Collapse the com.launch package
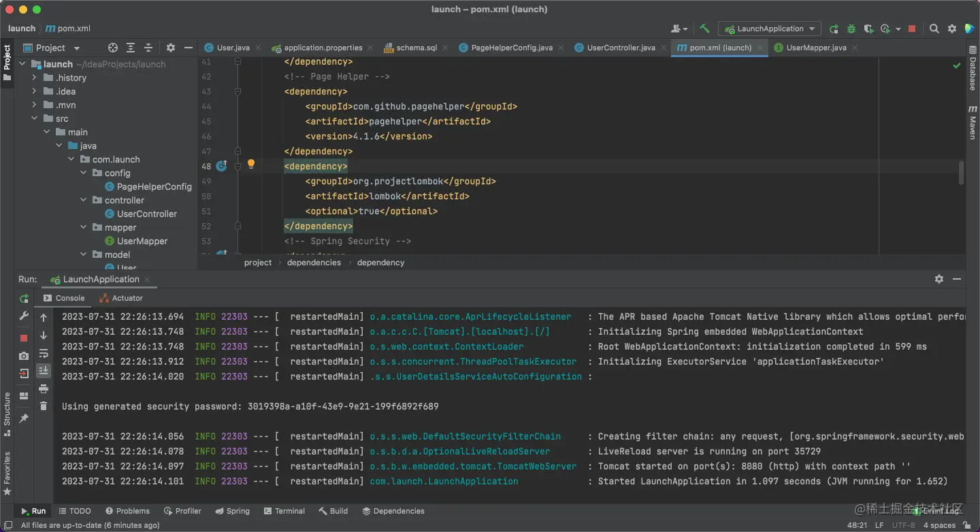This screenshot has height=532, width=980. (x=71, y=159)
